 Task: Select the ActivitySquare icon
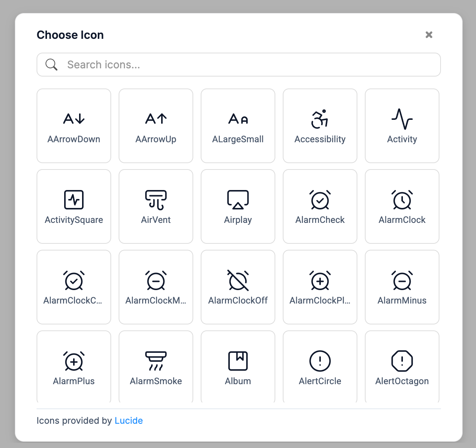(x=74, y=206)
